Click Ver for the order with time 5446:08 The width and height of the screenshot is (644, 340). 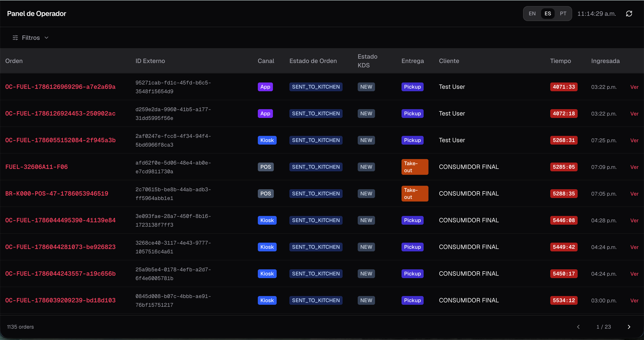tap(634, 220)
